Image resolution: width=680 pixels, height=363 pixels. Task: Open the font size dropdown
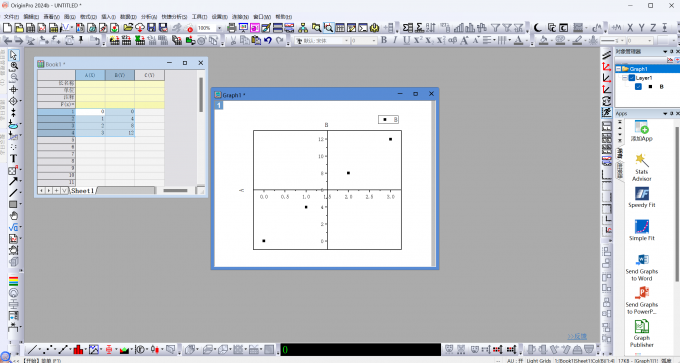coord(374,40)
